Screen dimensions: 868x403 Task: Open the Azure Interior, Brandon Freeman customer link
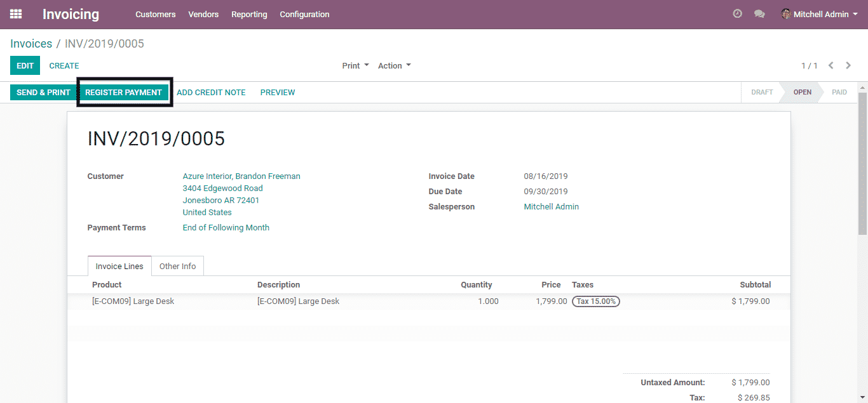pos(241,176)
